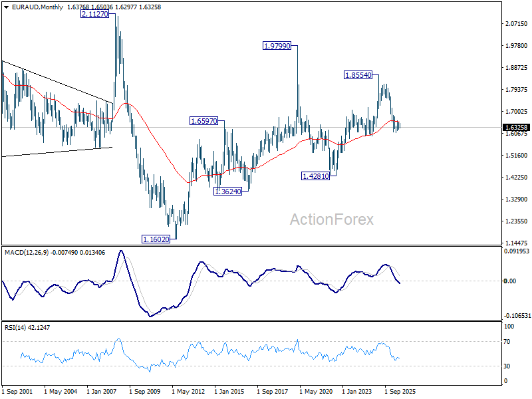Click the 1.65970 price label
532x399 pixels.
coord(203,120)
